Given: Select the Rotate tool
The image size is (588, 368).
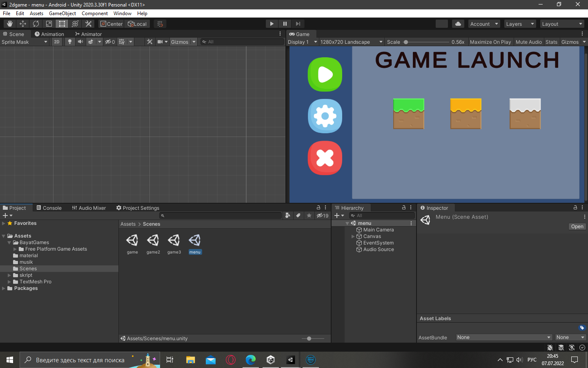Looking at the screenshot, I should (x=36, y=24).
